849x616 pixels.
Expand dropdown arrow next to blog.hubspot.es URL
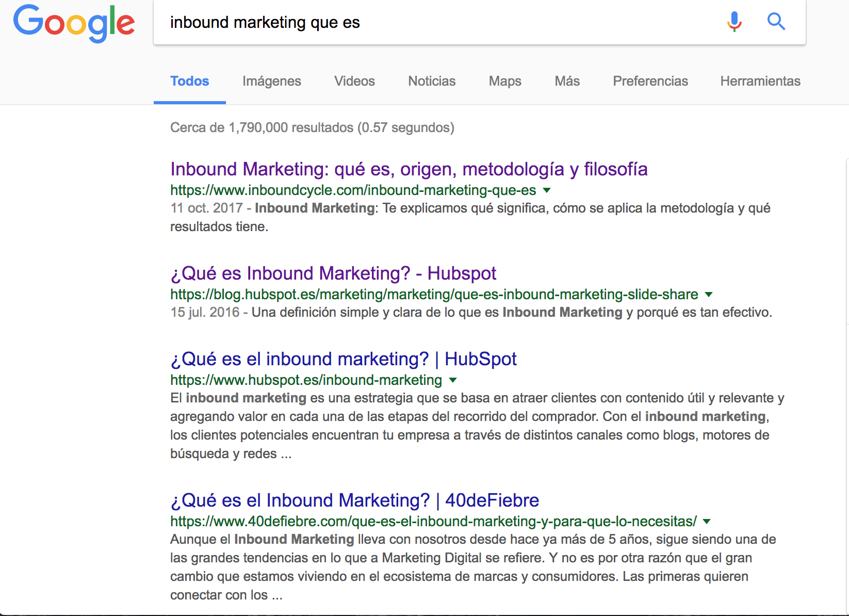click(709, 295)
